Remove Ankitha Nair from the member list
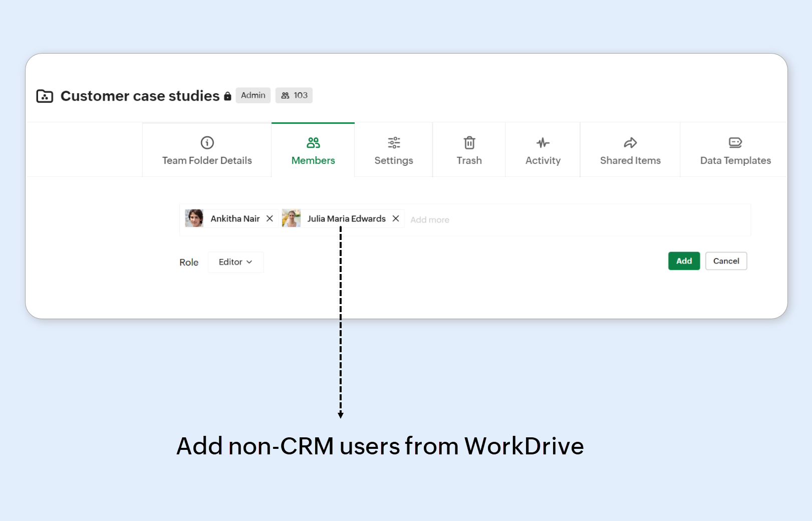Viewport: 812px width, 521px height. (x=269, y=218)
